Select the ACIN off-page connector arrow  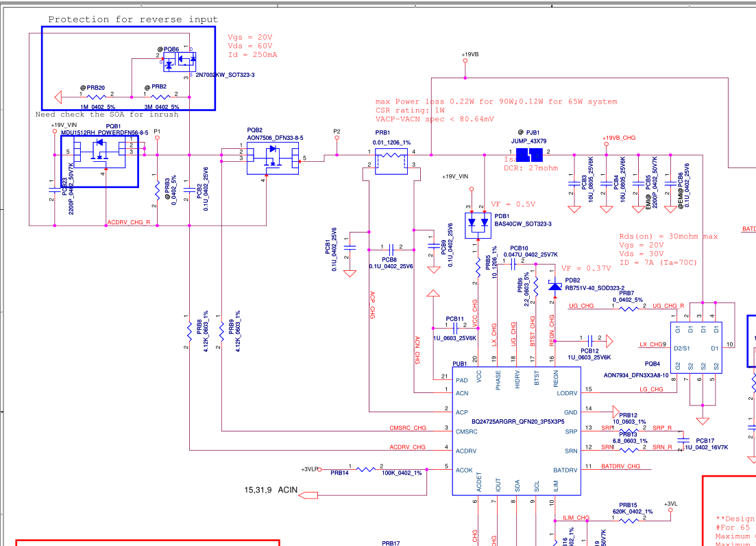point(308,495)
